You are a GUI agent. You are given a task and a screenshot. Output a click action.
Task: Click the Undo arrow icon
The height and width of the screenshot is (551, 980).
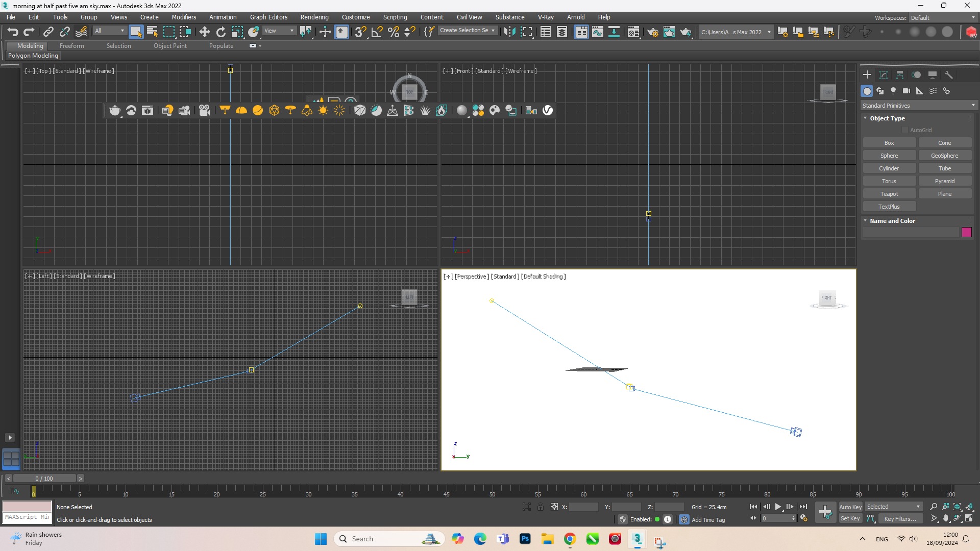point(13,32)
